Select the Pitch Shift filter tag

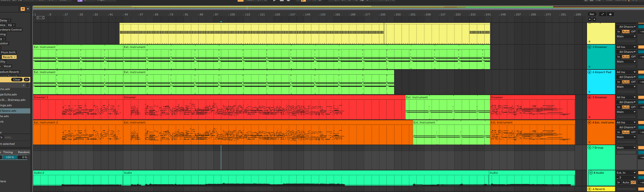point(8,52)
